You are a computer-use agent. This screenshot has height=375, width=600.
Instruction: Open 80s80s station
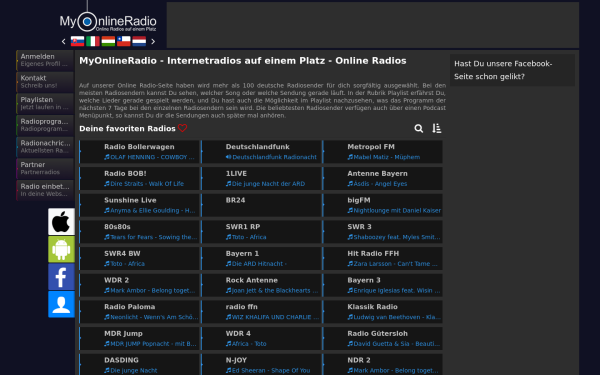coord(139,232)
